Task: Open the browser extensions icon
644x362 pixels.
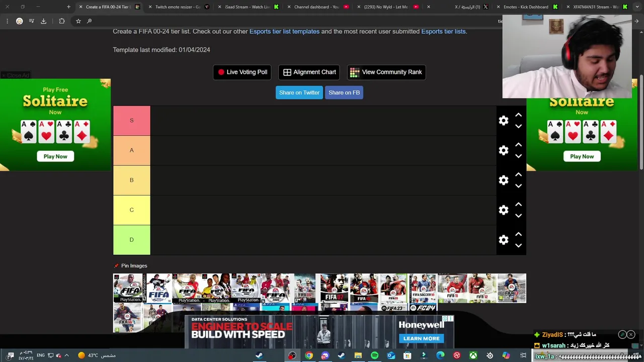Action: pos(62,21)
